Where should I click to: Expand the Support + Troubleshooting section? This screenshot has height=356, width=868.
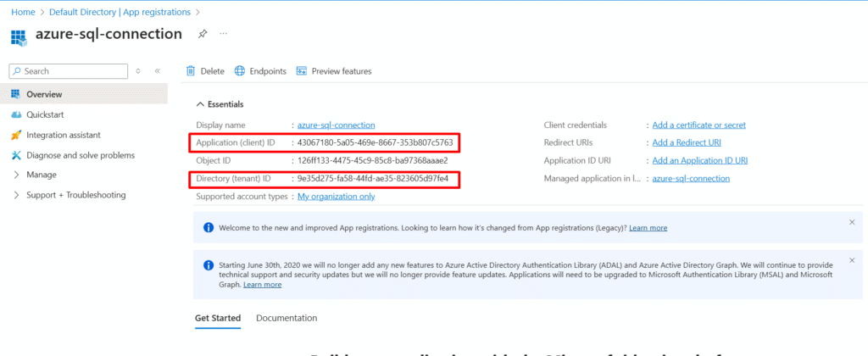point(15,195)
